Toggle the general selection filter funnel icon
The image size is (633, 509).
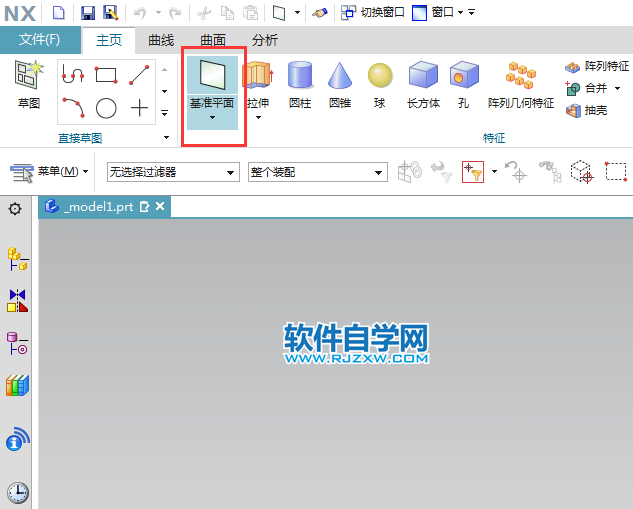click(x=473, y=172)
